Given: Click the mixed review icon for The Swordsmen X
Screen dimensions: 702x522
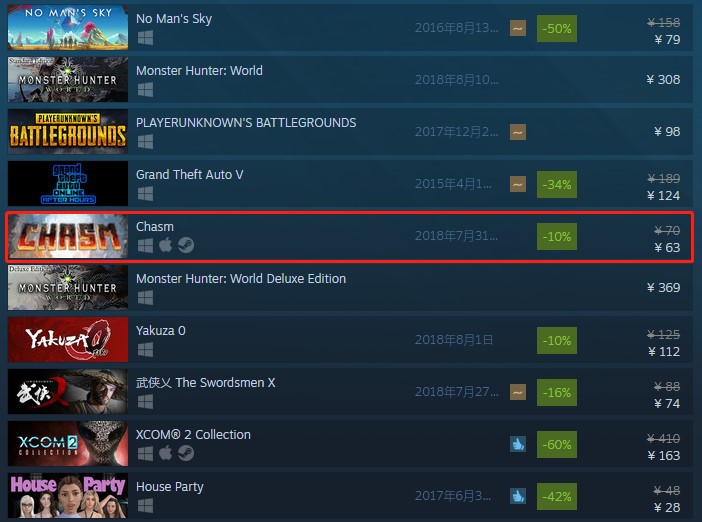Looking at the screenshot, I should tap(518, 393).
